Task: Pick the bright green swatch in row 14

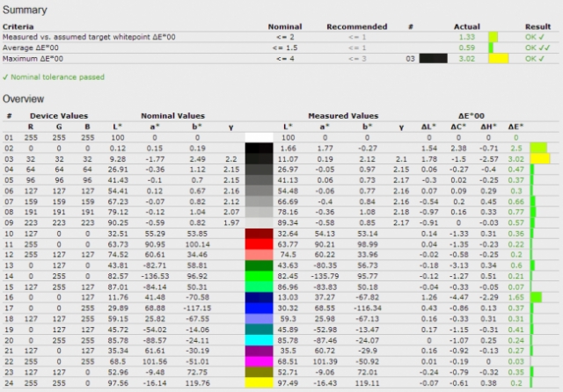Action: click(x=259, y=275)
